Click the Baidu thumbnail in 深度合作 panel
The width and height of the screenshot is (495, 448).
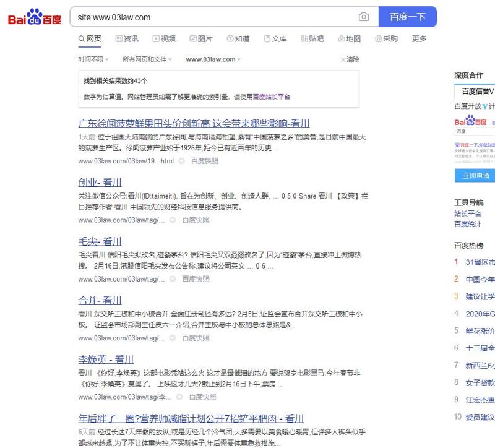[x=475, y=140]
